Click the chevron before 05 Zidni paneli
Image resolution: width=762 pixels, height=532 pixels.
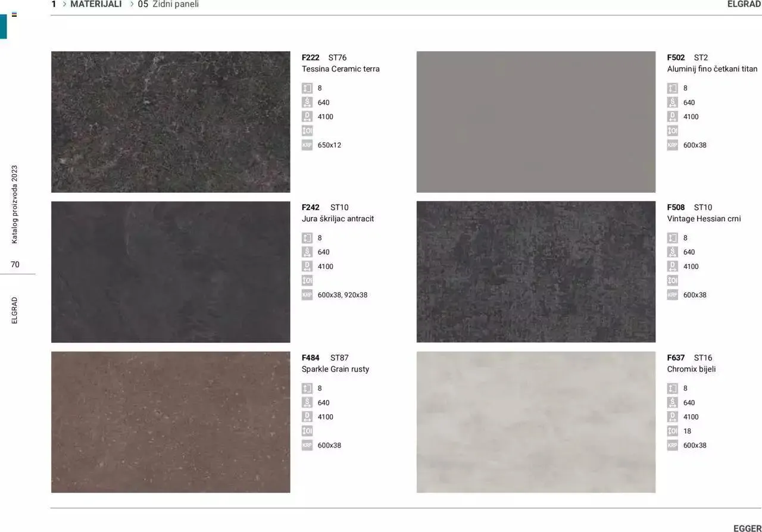point(132,4)
